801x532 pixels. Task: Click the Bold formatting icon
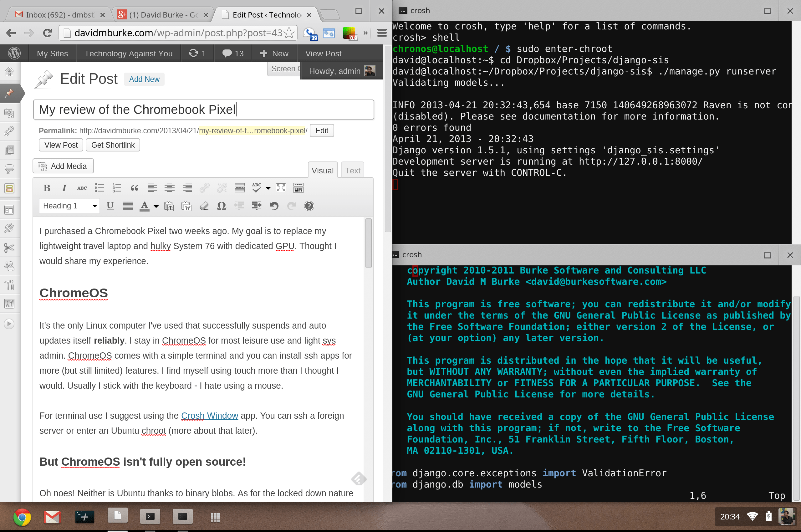point(47,188)
